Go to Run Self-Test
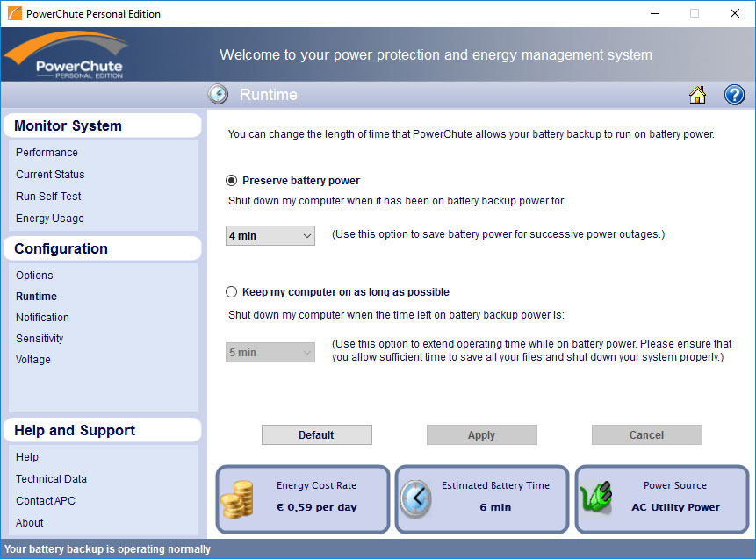Image resolution: width=756 pixels, height=559 pixels. click(x=48, y=196)
